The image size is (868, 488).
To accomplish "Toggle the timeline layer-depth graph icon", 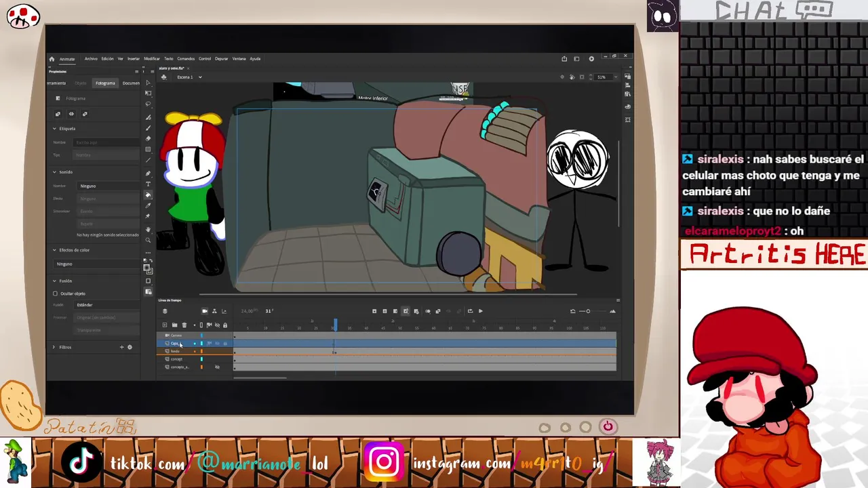I will [224, 311].
